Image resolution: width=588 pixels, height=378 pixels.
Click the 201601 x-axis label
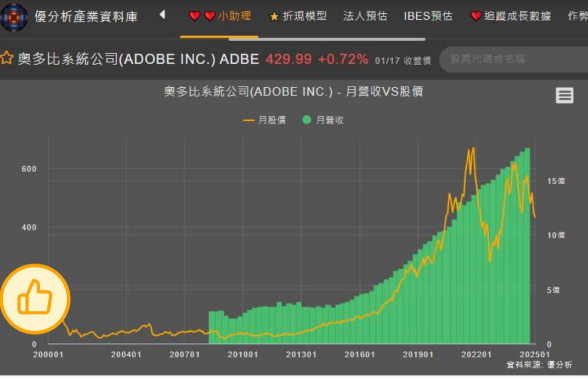coord(360,355)
